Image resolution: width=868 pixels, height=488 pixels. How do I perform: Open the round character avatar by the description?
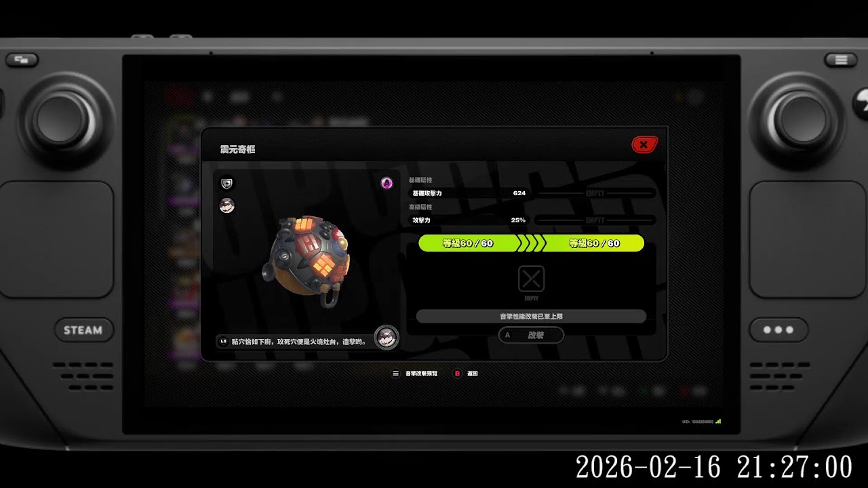click(x=387, y=337)
